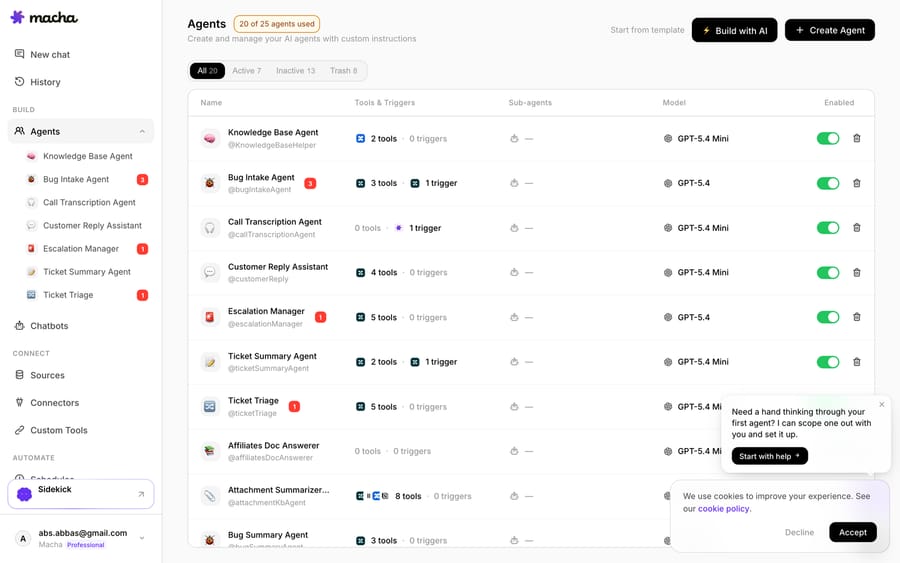Select the All 20 tab
The width and height of the screenshot is (900, 563).
pyautogui.click(x=207, y=71)
